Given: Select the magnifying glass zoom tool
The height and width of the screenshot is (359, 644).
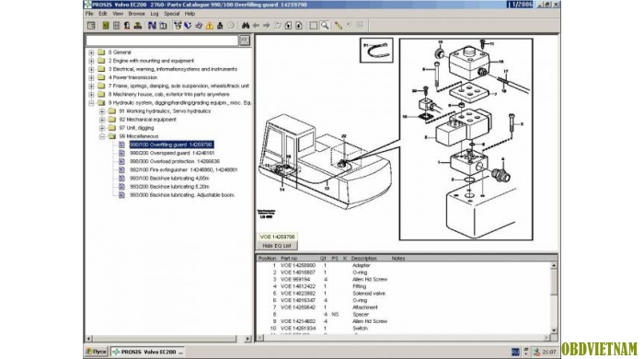Looking at the screenshot, I should pos(325,26).
